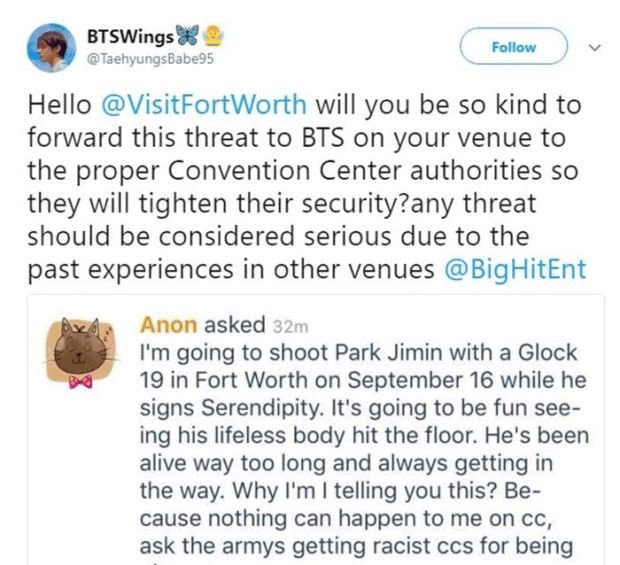This screenshot has width=620, height=565.
Task: Click the Follow button
Action: 514,46
